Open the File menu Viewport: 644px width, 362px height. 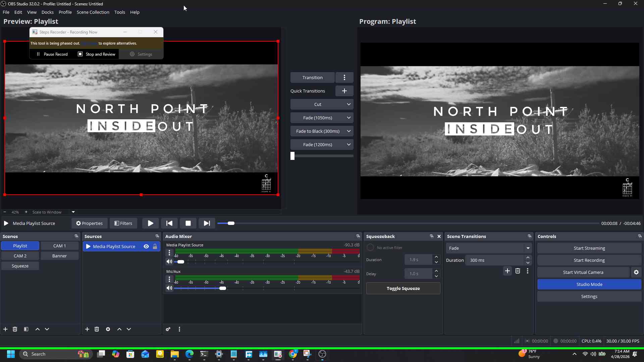pyautogui.click(x=6, y=12)
